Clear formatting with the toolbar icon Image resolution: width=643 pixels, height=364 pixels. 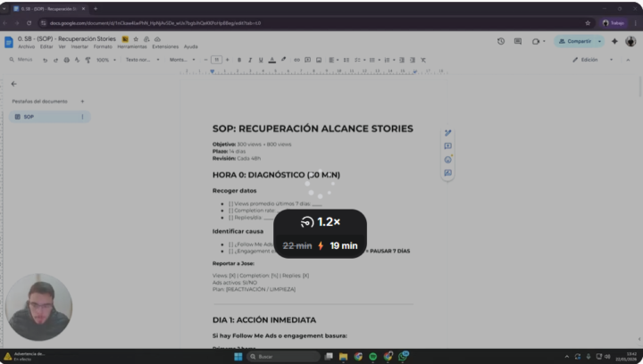coord(423,60)
